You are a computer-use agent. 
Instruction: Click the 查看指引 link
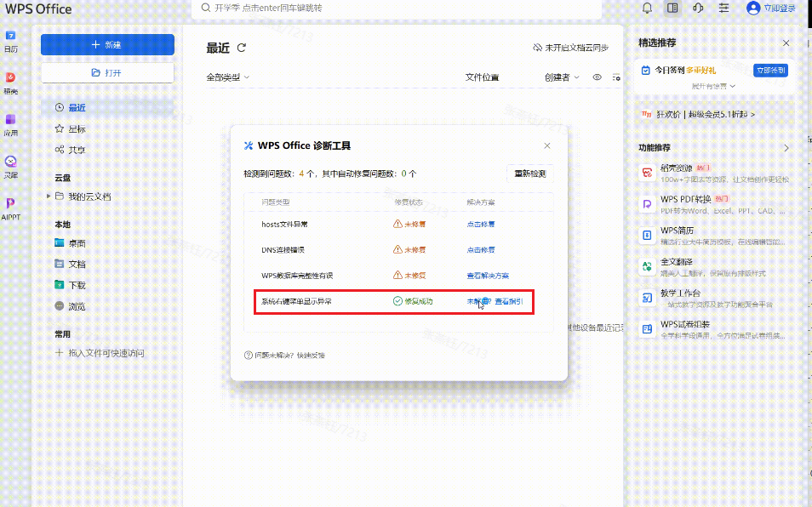[509, 301]
